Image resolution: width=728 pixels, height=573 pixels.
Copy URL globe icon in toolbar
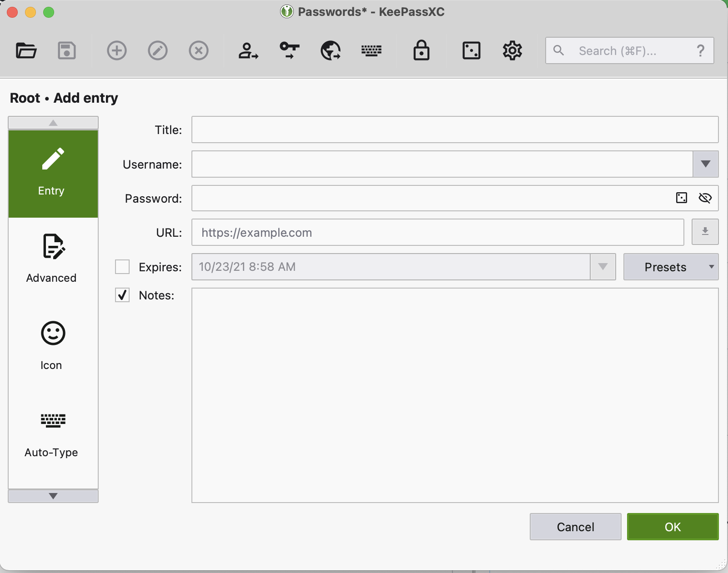(x=331, y=50)
